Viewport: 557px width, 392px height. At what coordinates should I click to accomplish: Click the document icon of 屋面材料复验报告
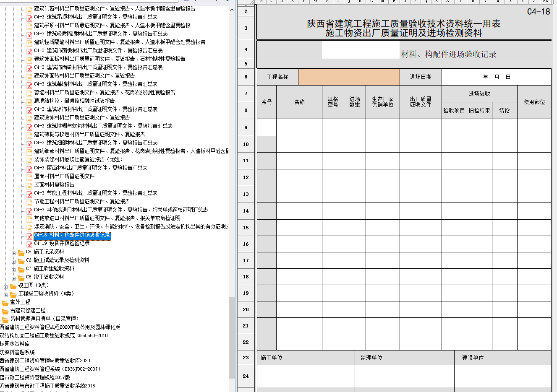(29, 185)
